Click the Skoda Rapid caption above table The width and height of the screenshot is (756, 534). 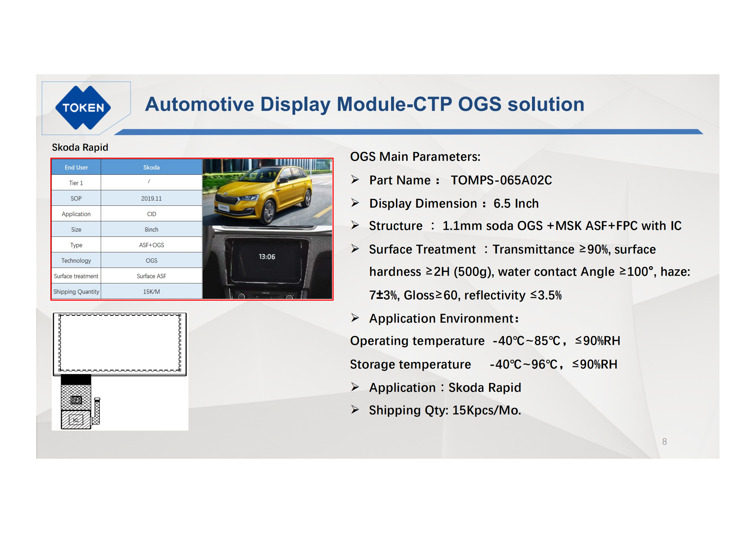(80, 147)
